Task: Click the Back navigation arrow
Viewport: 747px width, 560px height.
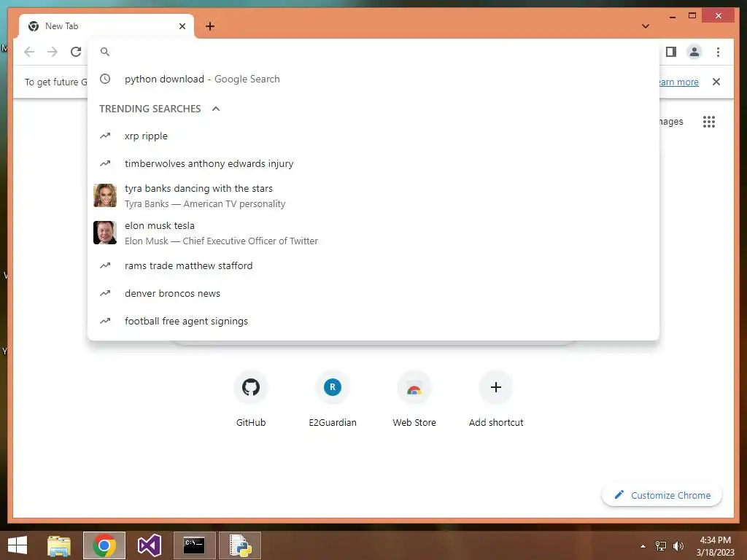Action: coord(29,52)
